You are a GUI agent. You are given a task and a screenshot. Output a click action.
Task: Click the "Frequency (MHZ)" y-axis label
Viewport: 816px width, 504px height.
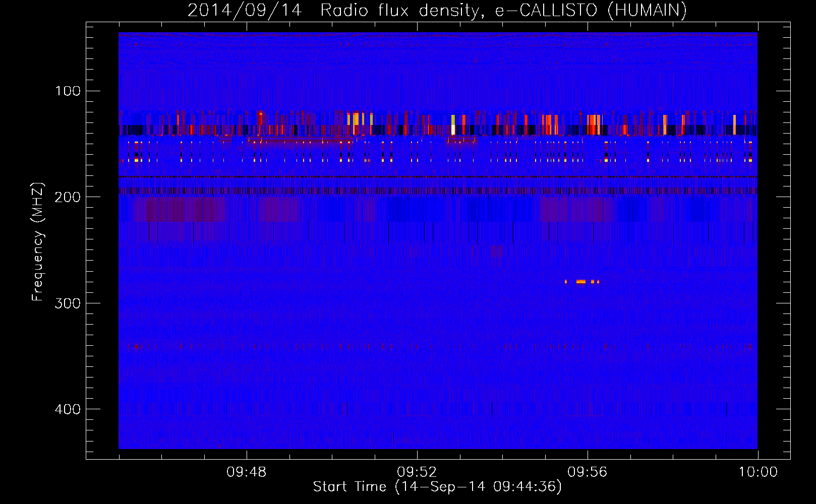click(38, 241)
